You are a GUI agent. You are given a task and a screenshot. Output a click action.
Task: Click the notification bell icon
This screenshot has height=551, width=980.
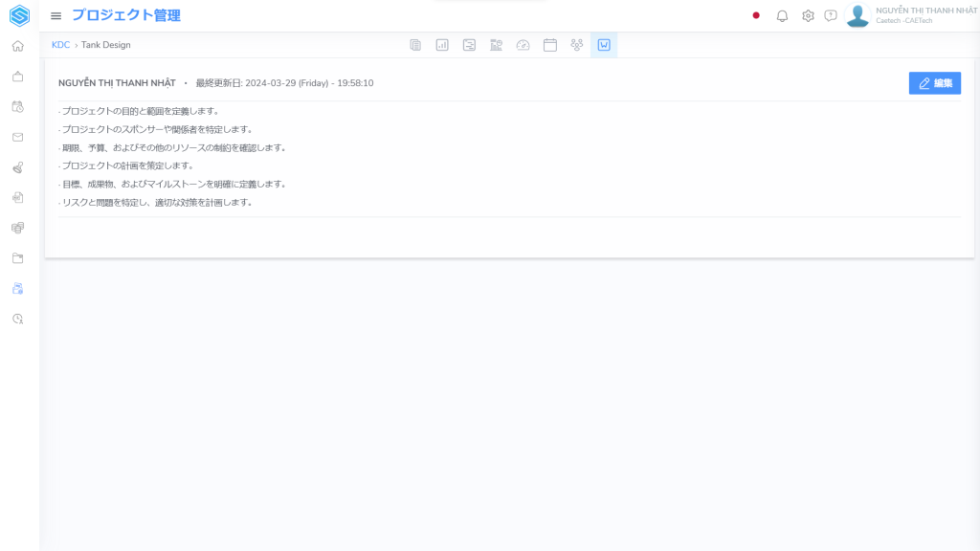click(x=782, y=16)
